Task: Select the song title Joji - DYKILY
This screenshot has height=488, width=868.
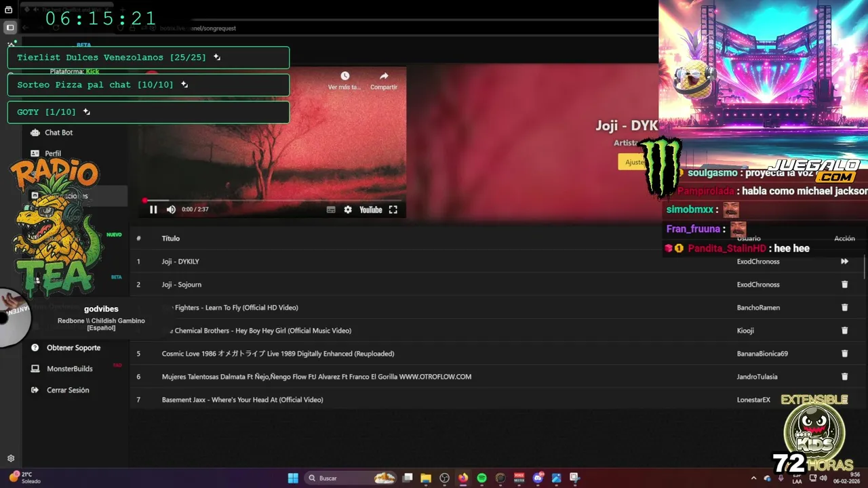Action: click(x=180, y=262)
